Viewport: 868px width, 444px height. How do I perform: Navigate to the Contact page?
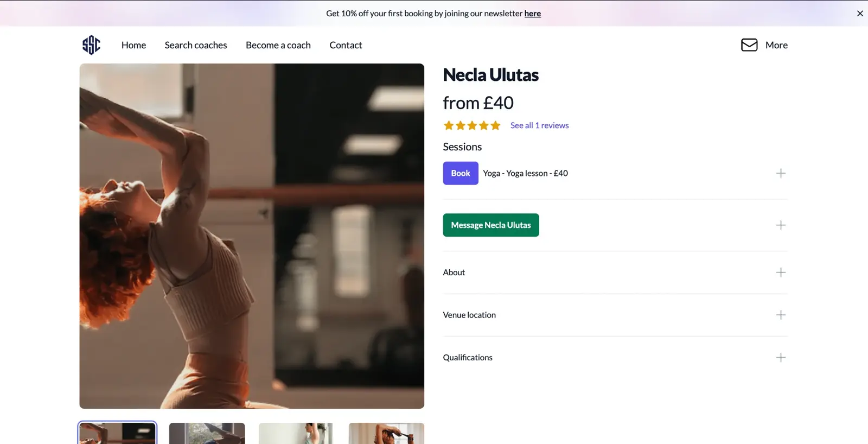(x=346, y=45)
